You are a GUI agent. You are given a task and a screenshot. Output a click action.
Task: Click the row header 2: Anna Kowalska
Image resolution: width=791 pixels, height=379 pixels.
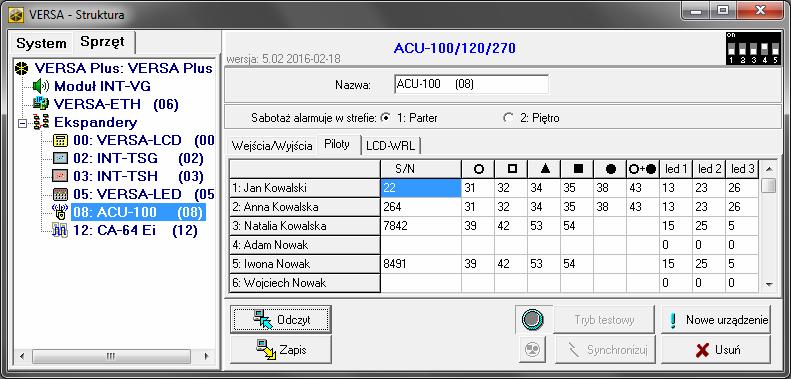(x=305, y=207)
